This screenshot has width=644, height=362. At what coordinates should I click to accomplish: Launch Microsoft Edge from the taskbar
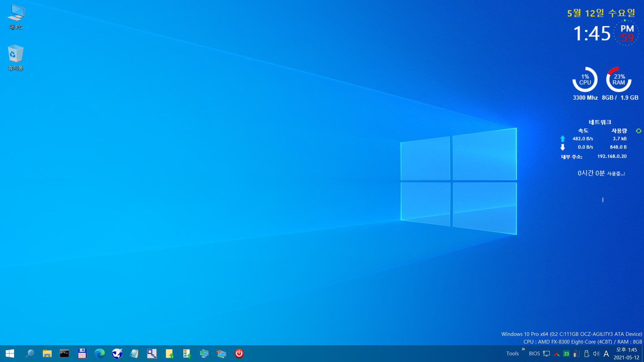[99, 354]
